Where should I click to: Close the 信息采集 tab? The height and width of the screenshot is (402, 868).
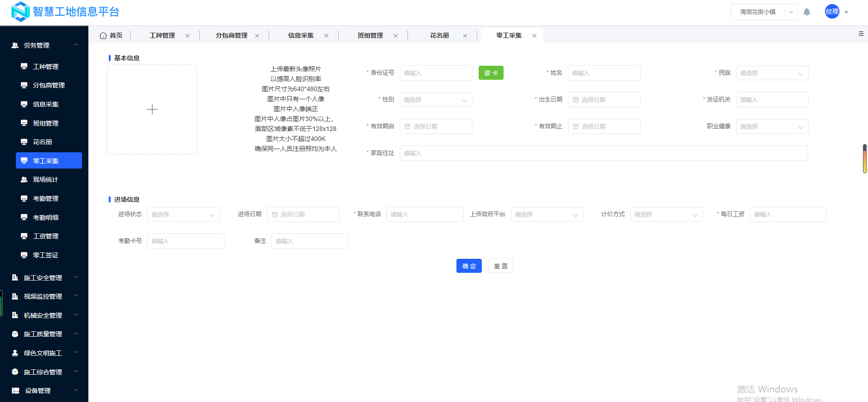(x=326, y=36)
